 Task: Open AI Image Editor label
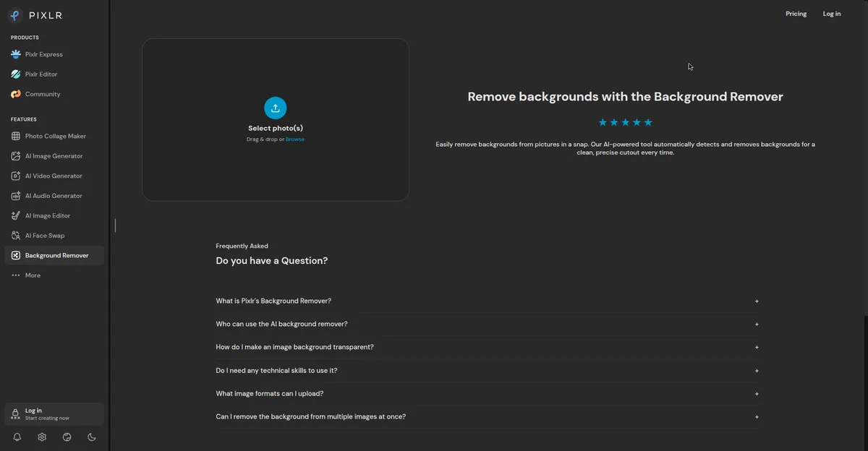48,215
